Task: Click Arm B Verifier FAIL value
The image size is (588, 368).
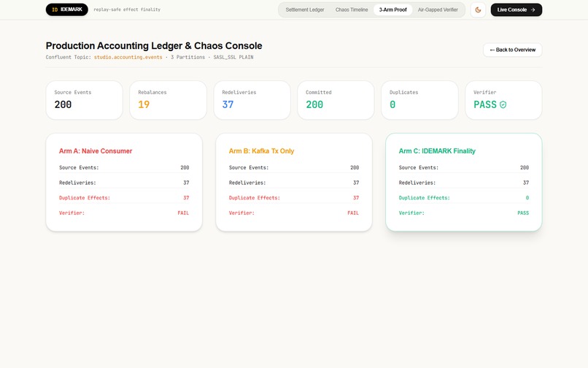Action: point(353,213)
